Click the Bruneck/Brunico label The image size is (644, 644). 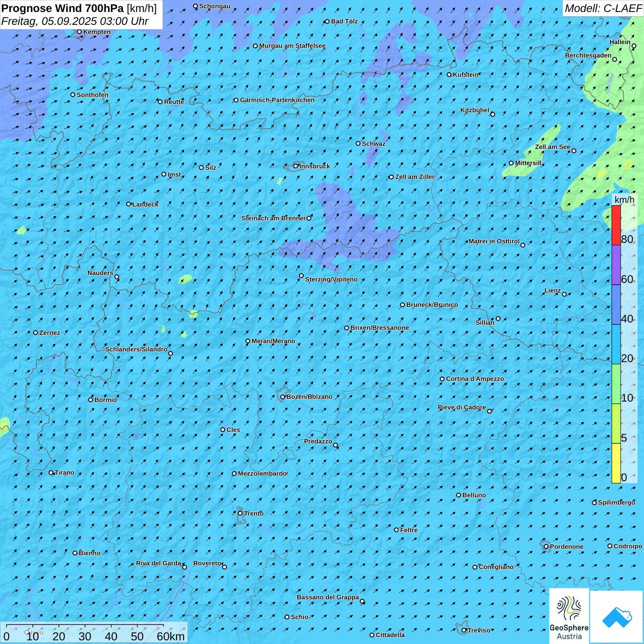coord(432,305)
